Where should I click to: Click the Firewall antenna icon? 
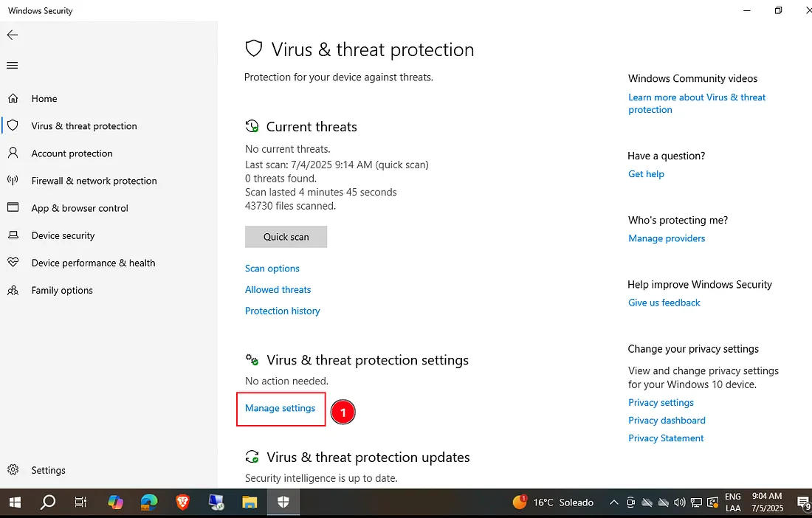point(13,181)
